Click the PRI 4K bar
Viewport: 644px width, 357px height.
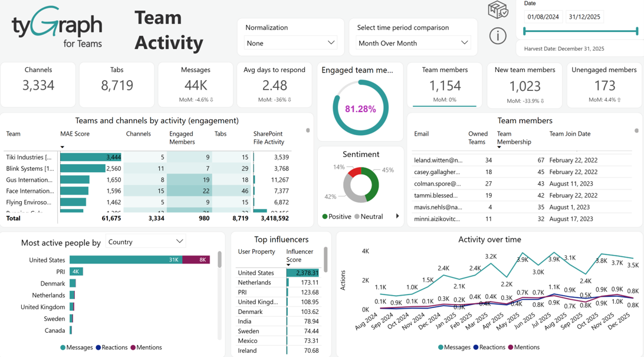pos(77,271)
